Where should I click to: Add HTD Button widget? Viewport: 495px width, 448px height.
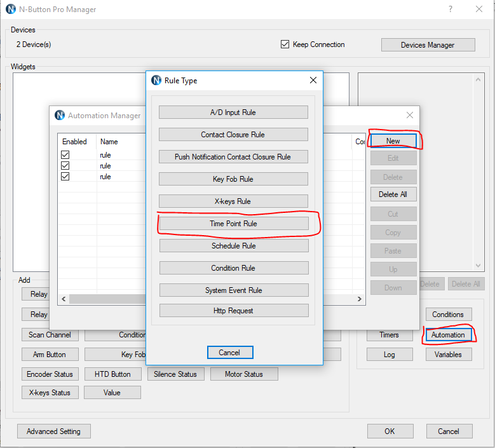[112, 374]
